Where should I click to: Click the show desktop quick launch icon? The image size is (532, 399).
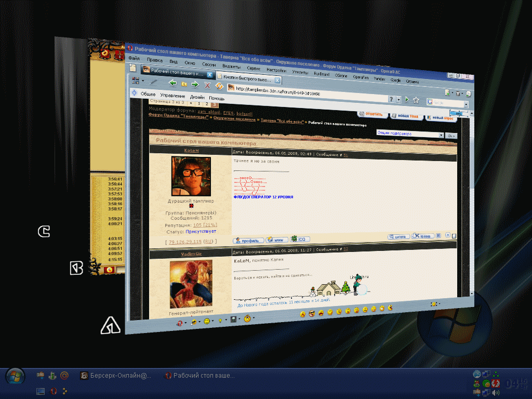click(41, 391)
